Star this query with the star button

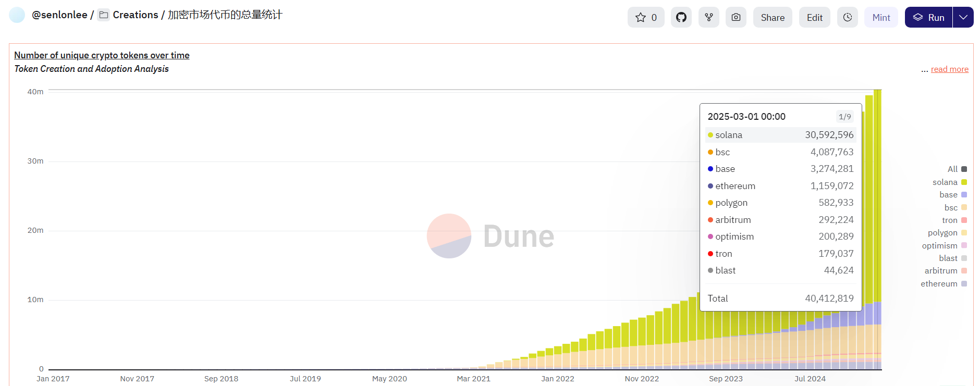(x=646, y=17)
